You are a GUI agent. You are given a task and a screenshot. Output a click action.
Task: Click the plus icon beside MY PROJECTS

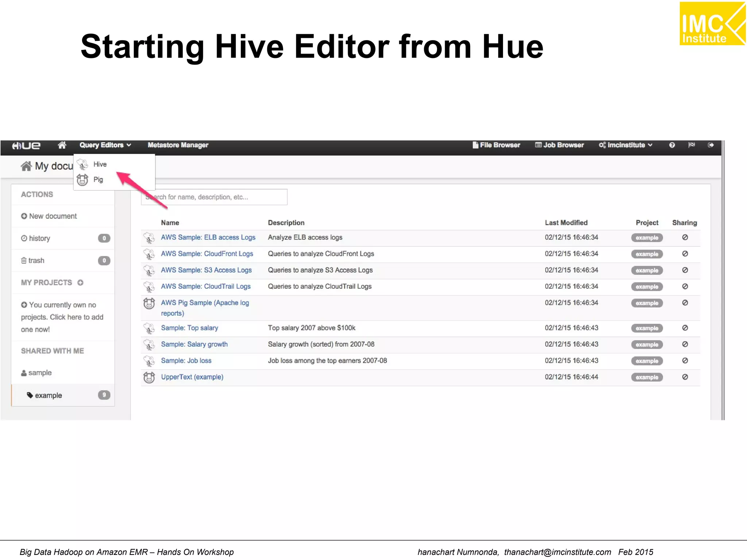click(x=80, y=283)
